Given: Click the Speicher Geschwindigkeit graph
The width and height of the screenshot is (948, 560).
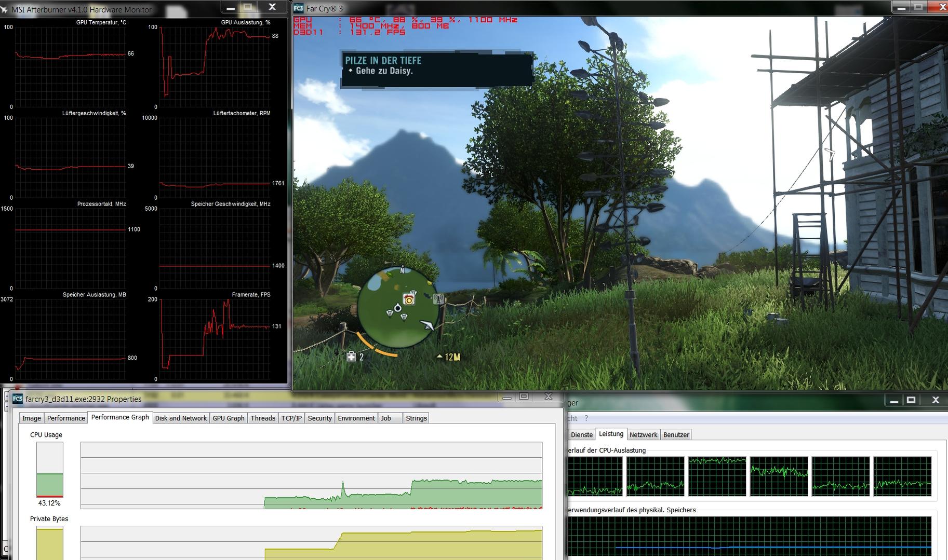Looking at the screenshot, I should [215, 249].
